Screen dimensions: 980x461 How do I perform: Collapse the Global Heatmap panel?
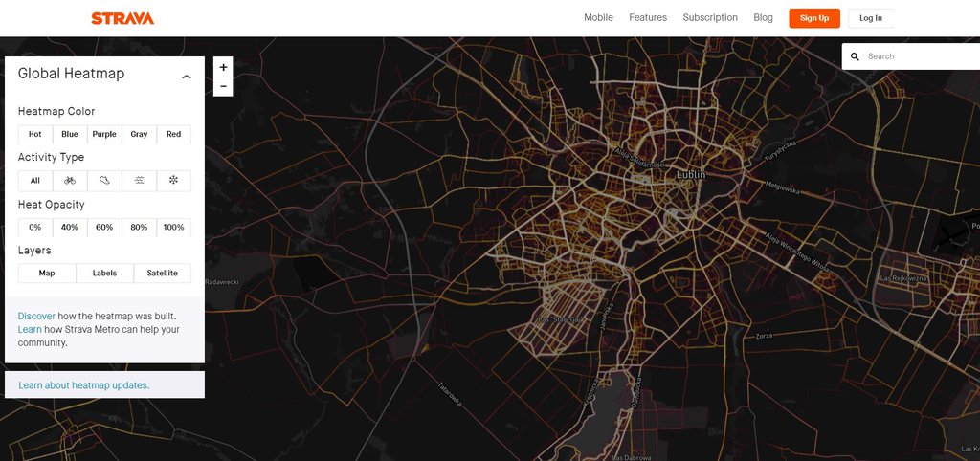pos(187,77)
